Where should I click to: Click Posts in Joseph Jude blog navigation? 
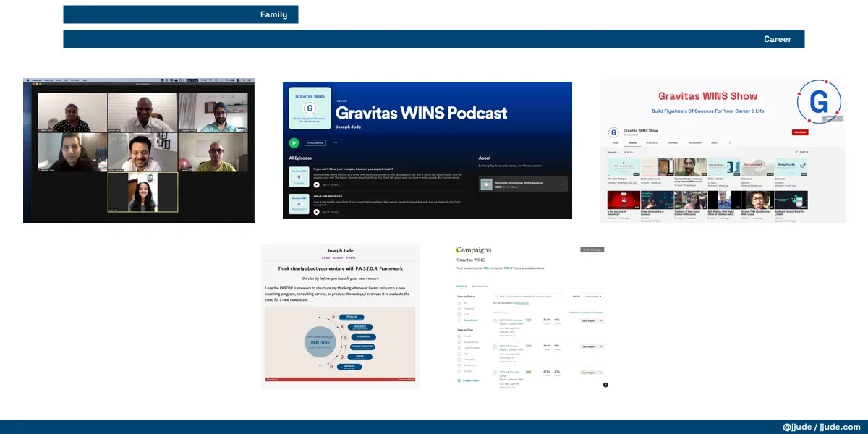coord(351,258)
